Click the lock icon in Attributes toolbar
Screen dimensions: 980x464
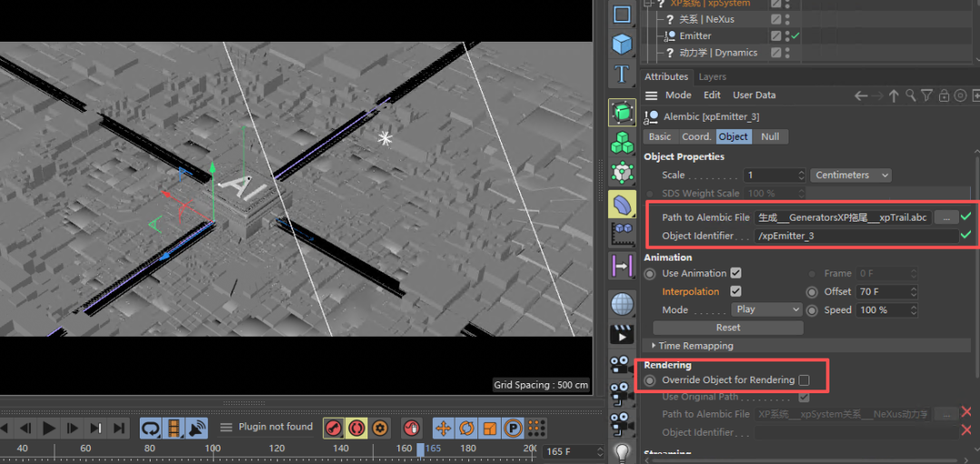[944, 95]
